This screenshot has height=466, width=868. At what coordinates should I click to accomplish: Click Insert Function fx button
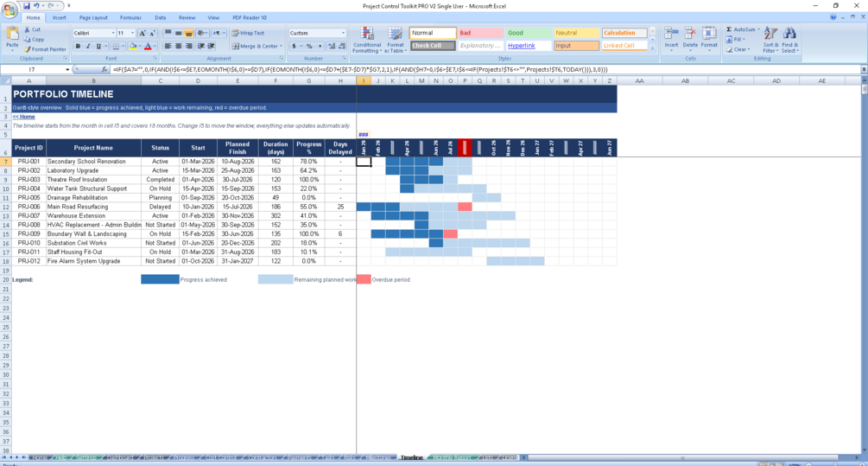point(104,70)
